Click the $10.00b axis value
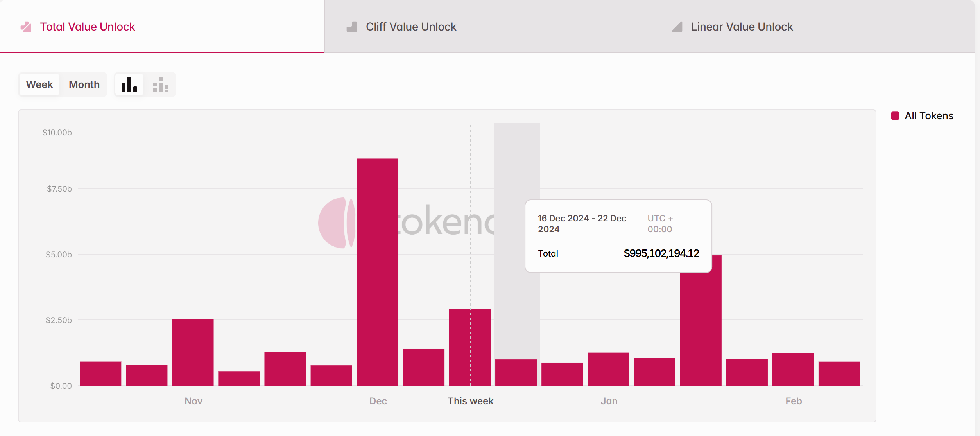Viewport: 980px width, 436px height. click(57, 133)
